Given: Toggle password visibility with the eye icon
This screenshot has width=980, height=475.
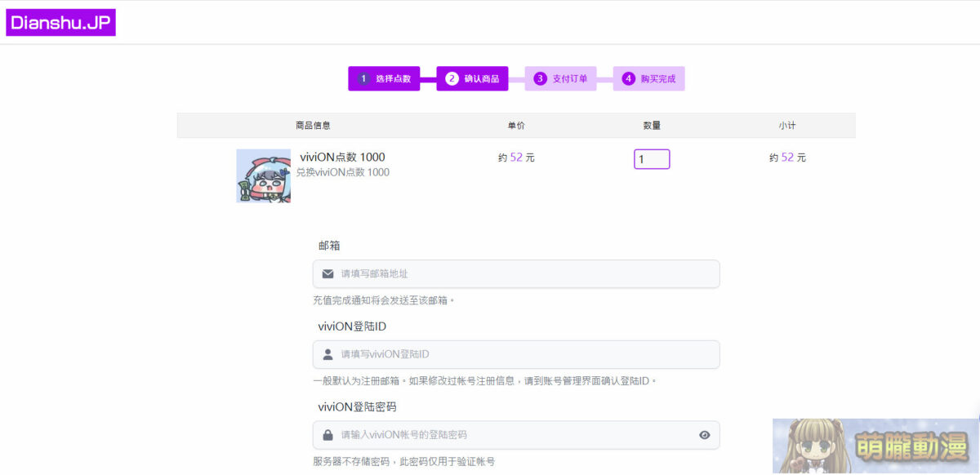Looking at the screenshot, I should (x=704, y=435).
